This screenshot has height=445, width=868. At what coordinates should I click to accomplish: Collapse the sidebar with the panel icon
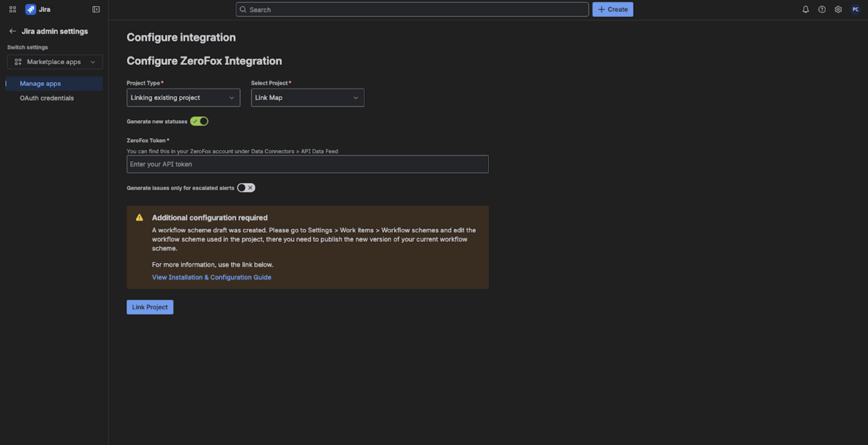[96, 9]
